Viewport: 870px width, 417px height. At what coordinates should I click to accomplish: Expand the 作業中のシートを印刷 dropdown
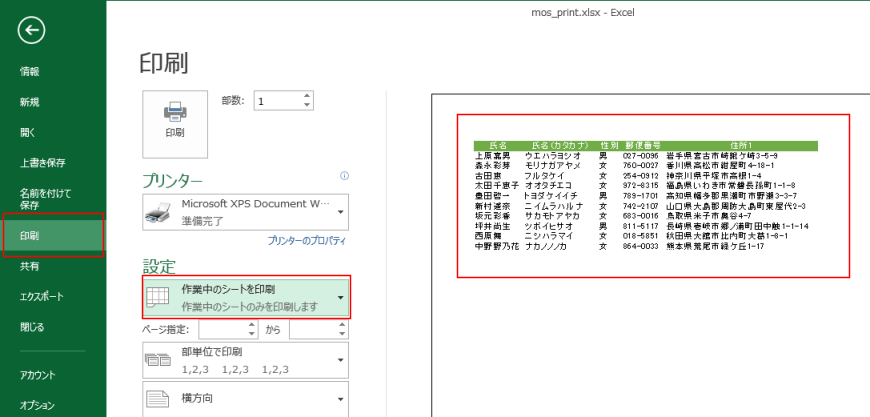tap(341, 298)
